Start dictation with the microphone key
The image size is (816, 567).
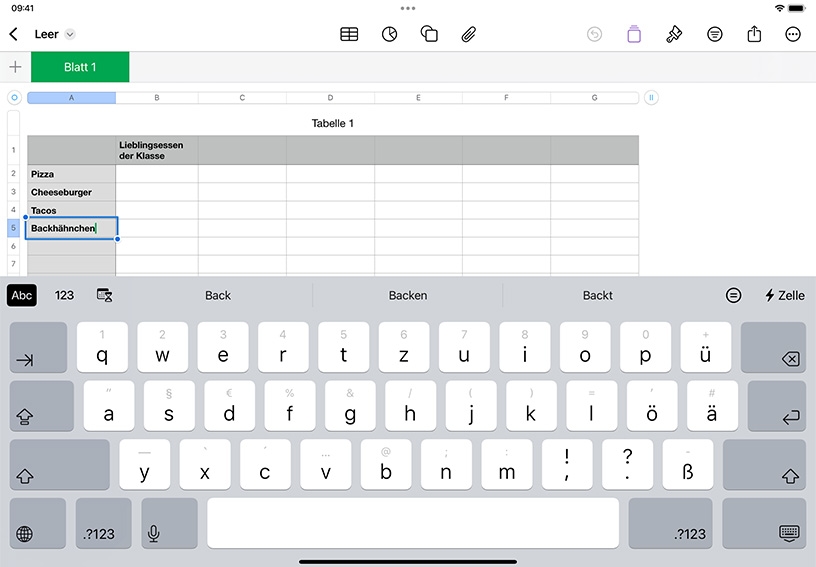(169, 523)
